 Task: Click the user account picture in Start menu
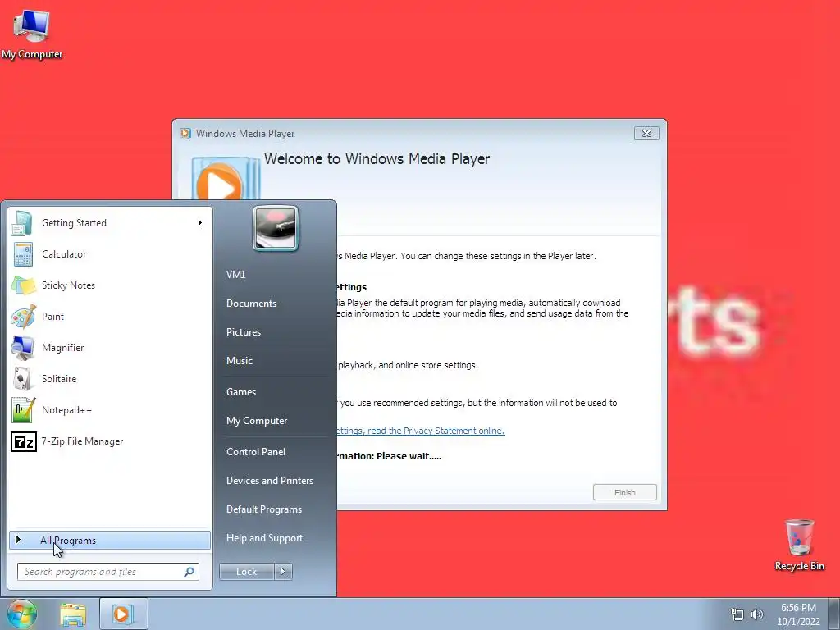tap(276, 229)
